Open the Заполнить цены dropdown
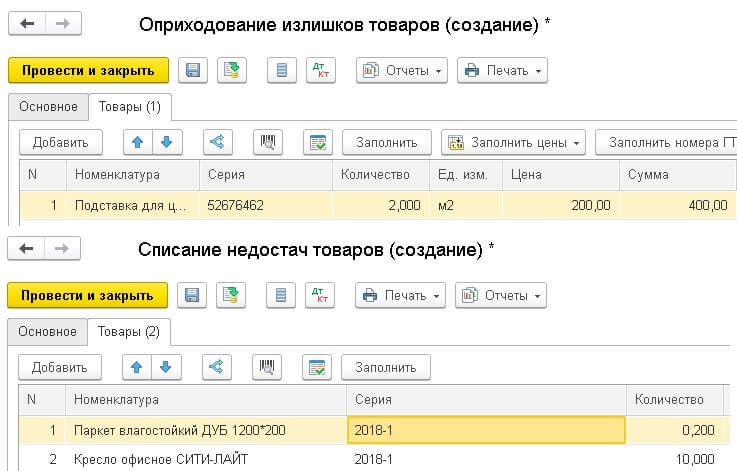The width and height of the screenshot is (737, 471). [x=513, y=142]
